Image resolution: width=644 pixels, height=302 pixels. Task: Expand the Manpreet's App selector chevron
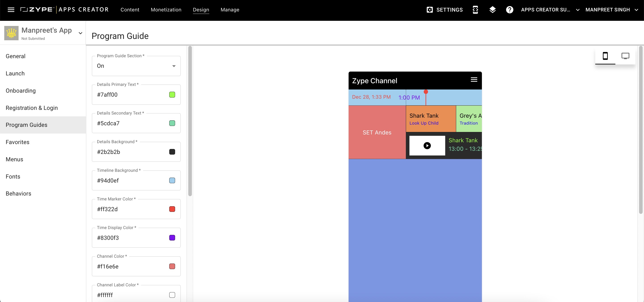pos(80,33)
